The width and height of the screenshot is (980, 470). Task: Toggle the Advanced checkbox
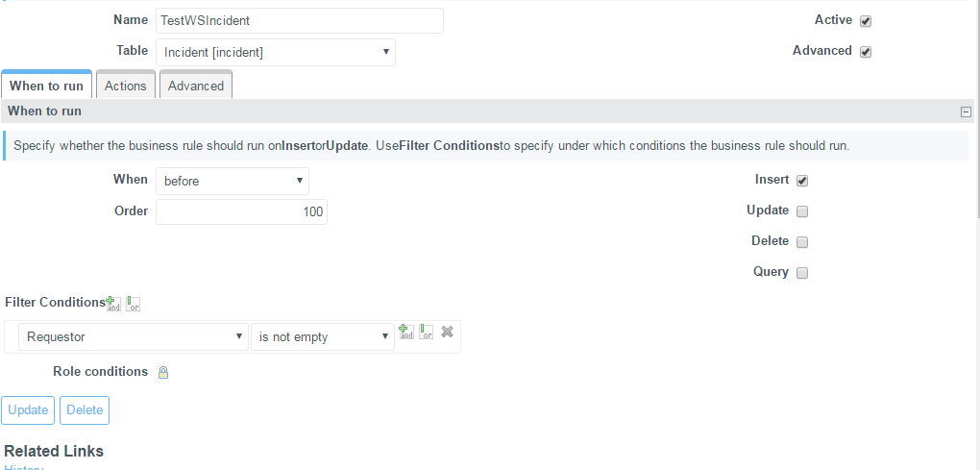coord(866,52)
